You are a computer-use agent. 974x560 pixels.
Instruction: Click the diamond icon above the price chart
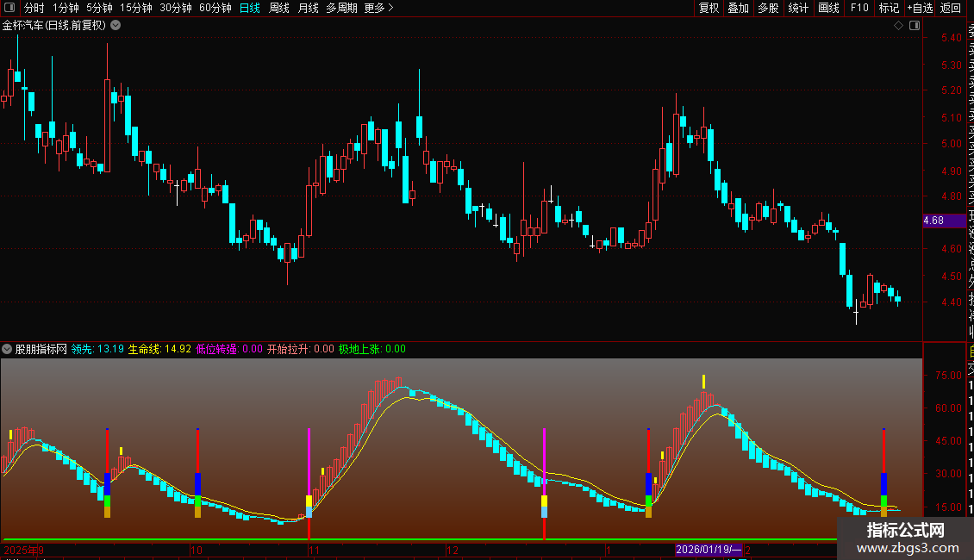tap(898, 26)
